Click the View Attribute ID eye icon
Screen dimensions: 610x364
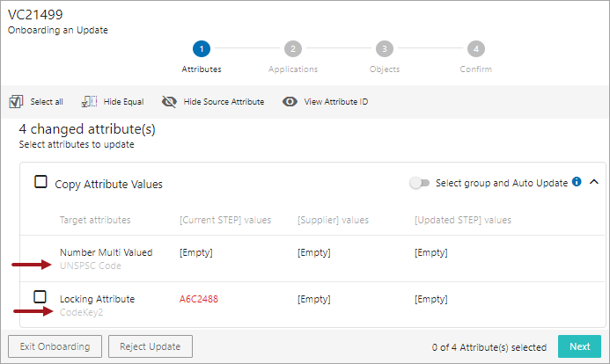pos(290,102)
